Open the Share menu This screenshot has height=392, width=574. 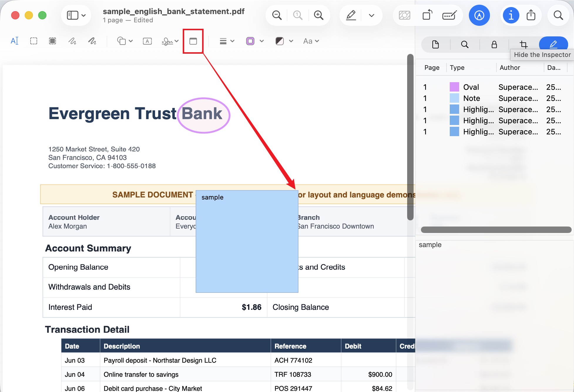pyautogui.click(x=531, y=15)
